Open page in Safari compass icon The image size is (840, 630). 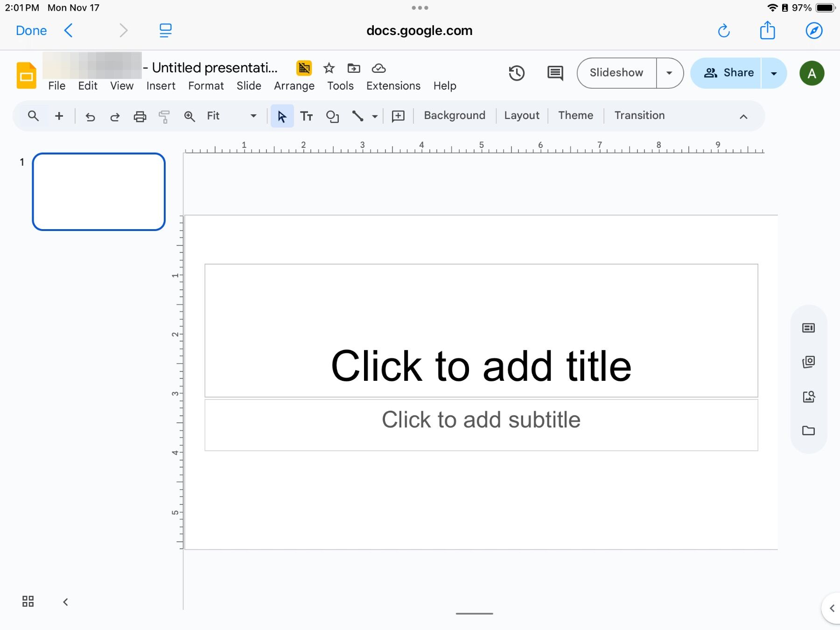pyautogui.click(x=814, y=31)
